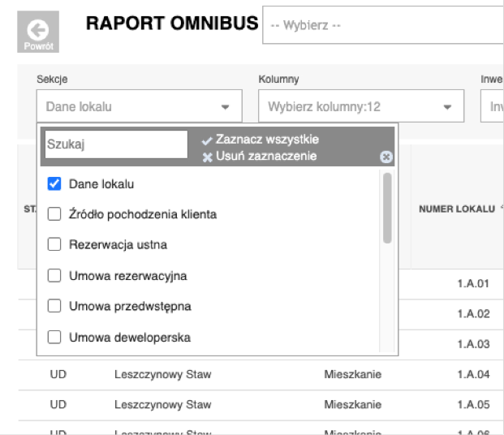Click the cell 1.A.03
Image resolution: width=504 pixels, height=435 pixels.
473,344
